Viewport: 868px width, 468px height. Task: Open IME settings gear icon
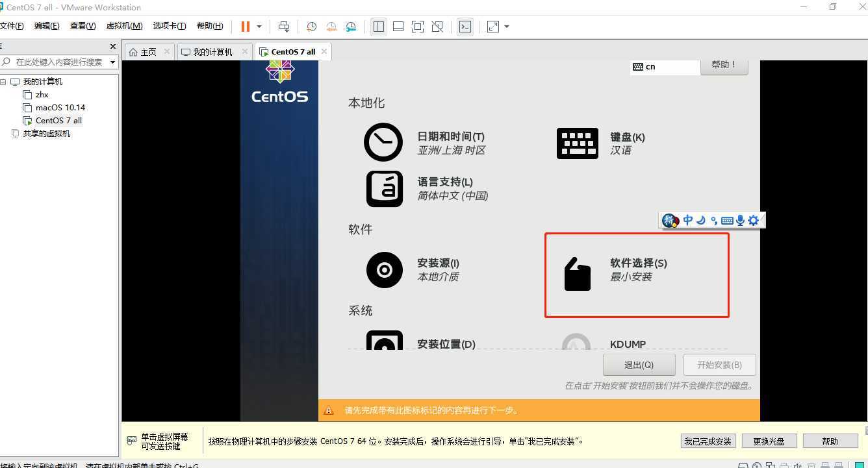tap(753, 221)
